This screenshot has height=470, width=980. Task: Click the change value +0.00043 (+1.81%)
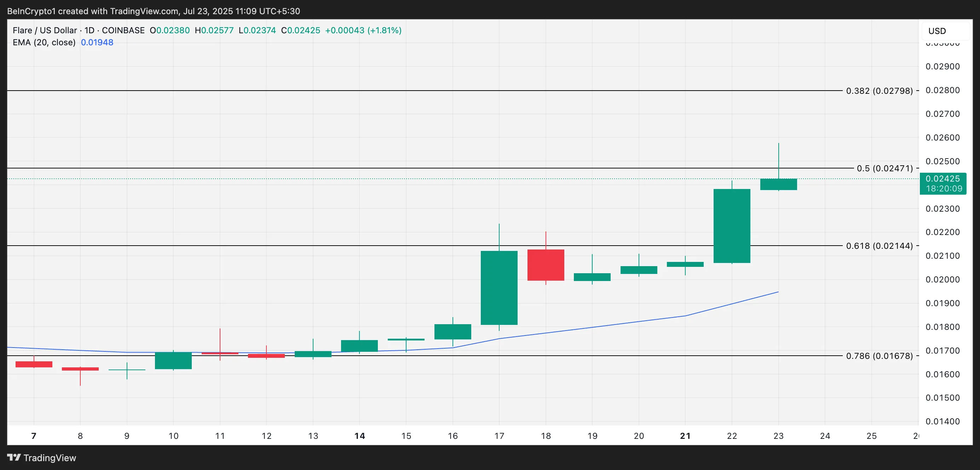[363, 30]
